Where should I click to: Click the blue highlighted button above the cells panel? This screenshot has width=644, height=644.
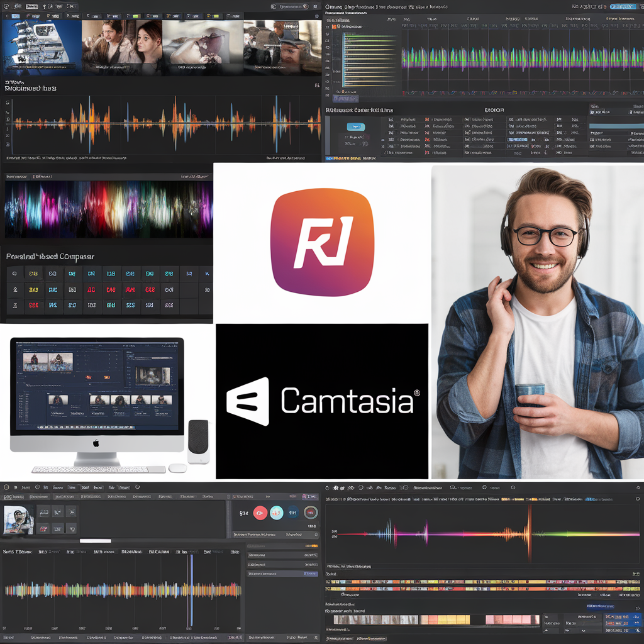601,606
